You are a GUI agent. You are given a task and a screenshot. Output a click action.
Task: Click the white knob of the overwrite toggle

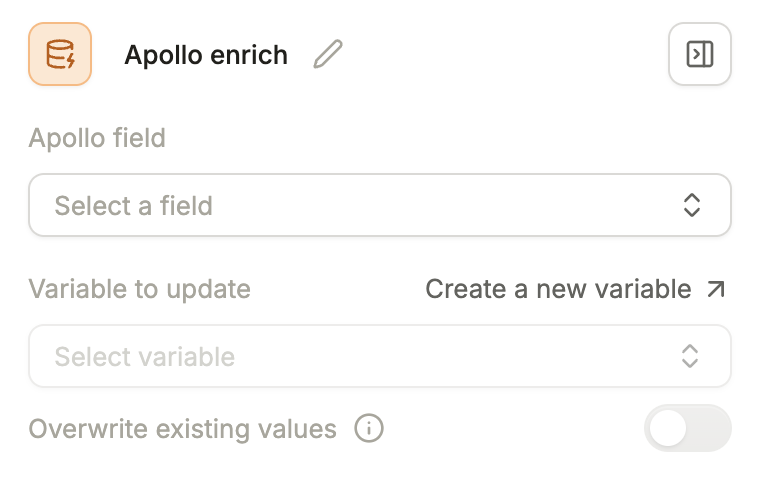[x=668, y=429]
